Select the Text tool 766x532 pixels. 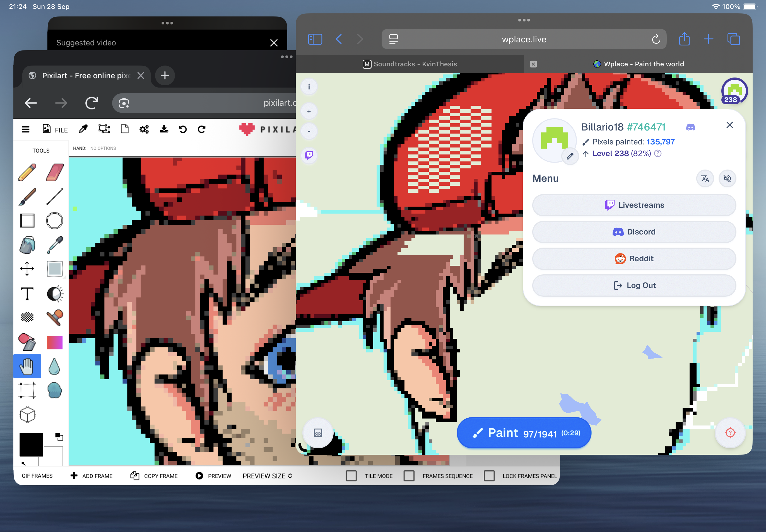pos(27,294)
